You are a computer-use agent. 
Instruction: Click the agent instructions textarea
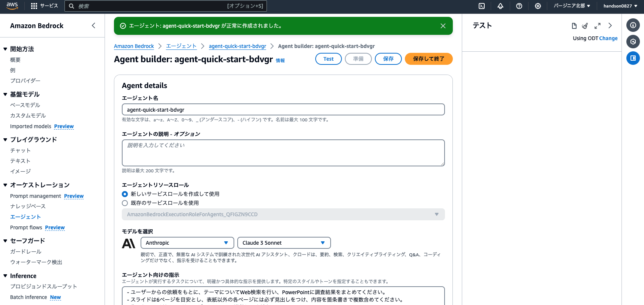click(x=283, y=296)
